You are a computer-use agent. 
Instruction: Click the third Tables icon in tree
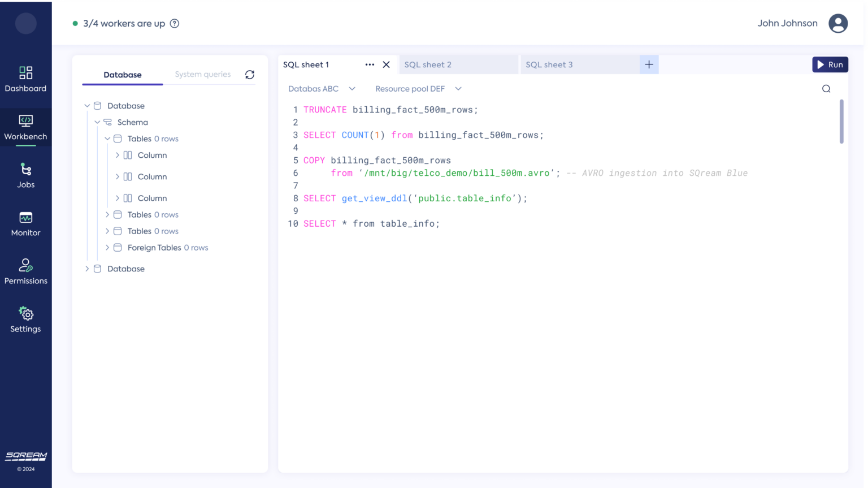point(118,231)
